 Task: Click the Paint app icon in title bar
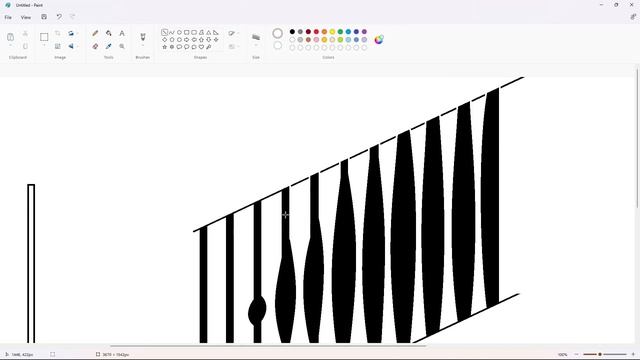(8, 5)
